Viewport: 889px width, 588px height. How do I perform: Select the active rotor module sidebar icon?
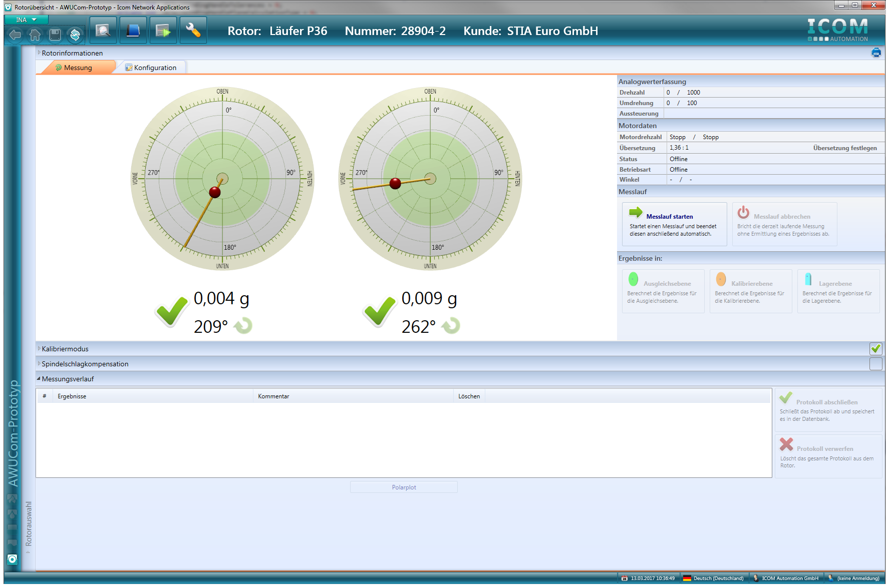(x=13, y=559)
